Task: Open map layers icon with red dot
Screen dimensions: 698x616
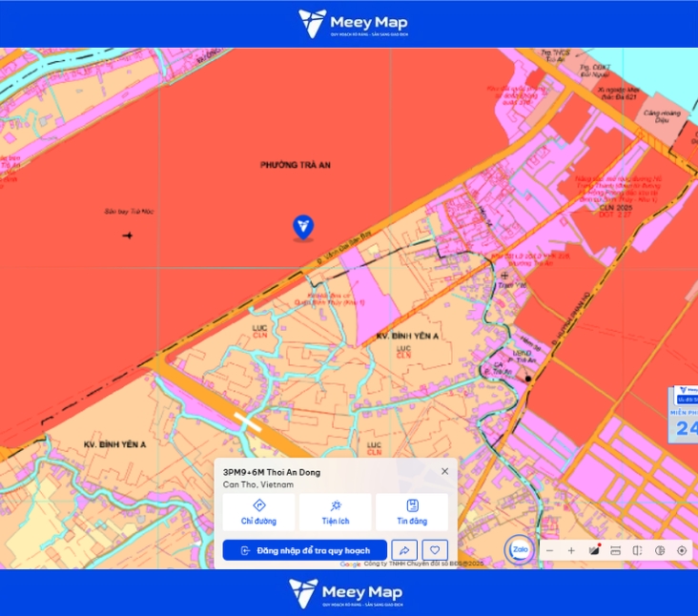Action: click(594, 550)
